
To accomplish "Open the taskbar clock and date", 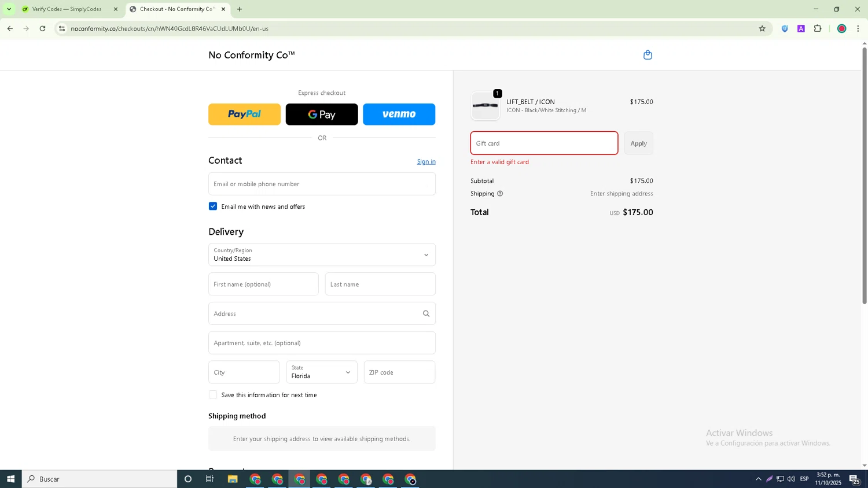I will tap(828, 479).
